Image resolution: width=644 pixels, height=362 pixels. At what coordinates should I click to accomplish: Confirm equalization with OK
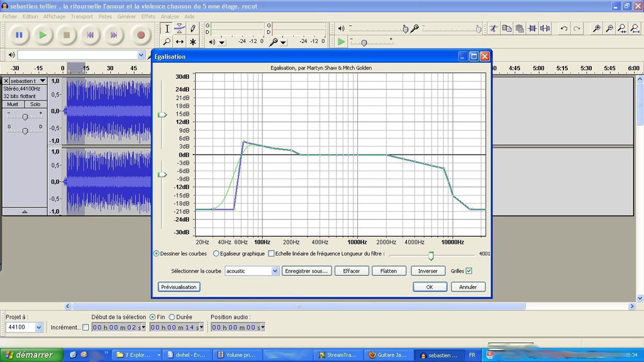(x=430, y=287)
